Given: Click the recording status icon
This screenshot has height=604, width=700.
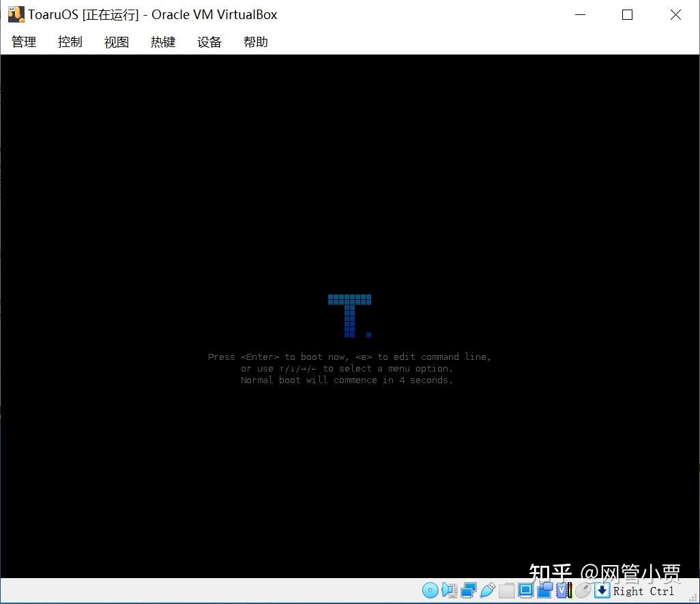Looking at the screenshot, I should [x=546, y=590].
